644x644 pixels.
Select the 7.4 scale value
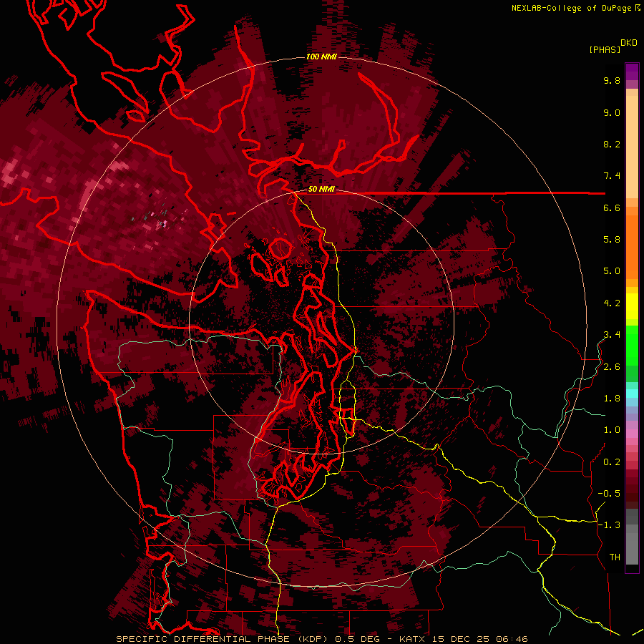(612, 176)
